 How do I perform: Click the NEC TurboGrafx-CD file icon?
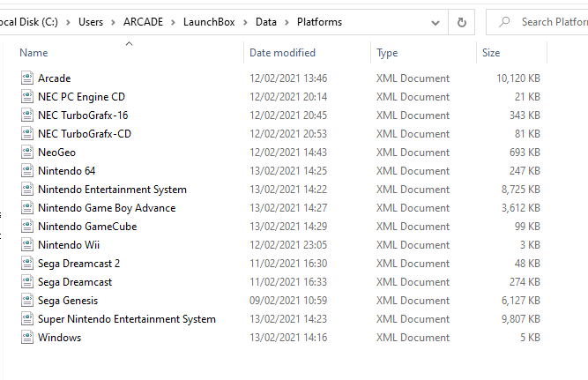point(27,133)
